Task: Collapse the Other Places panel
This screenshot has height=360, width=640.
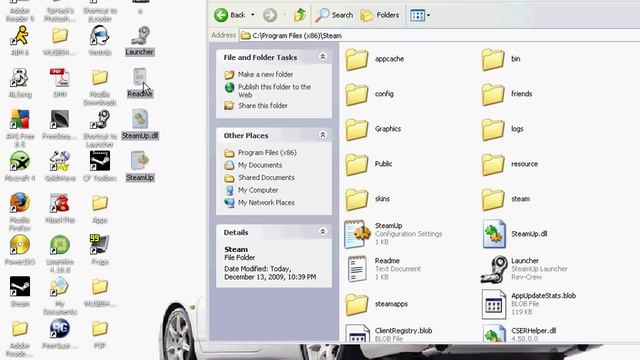Action: (x=322, y=135)
